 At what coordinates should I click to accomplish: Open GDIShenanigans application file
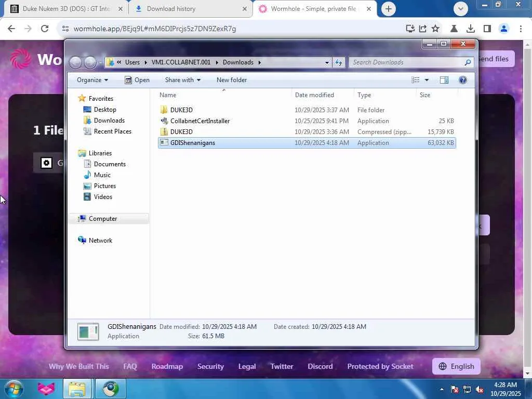pyautogui.click(x=307, y=143)
